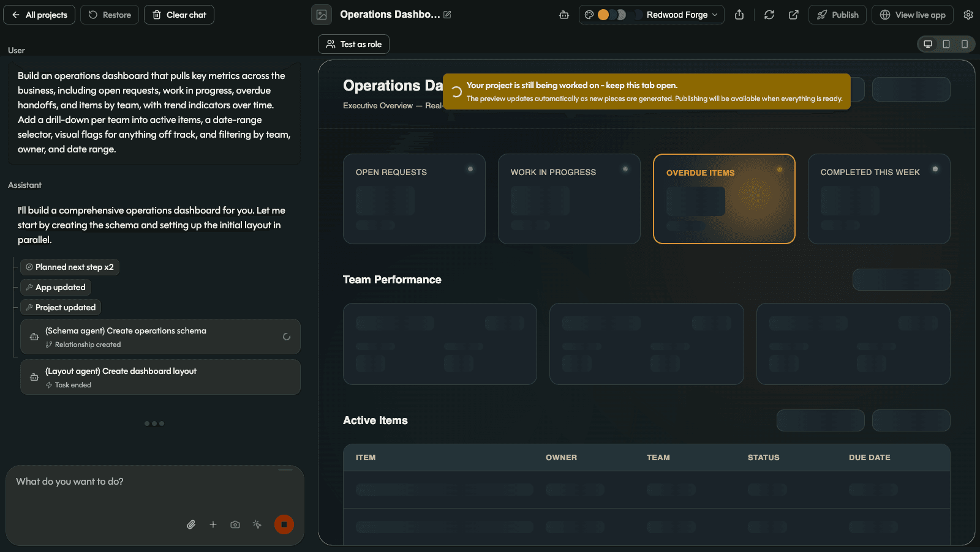Click the Owner column header

click(561, 458)
